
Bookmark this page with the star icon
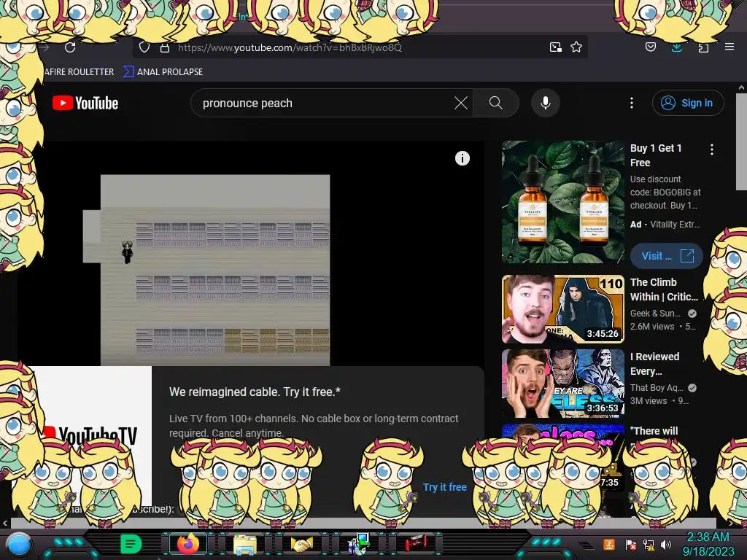(576, 47)
